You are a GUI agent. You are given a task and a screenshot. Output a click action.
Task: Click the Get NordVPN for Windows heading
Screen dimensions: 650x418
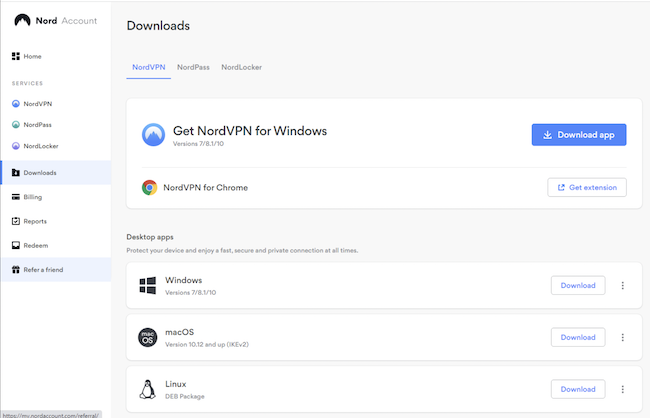click(x=250, y=131)
